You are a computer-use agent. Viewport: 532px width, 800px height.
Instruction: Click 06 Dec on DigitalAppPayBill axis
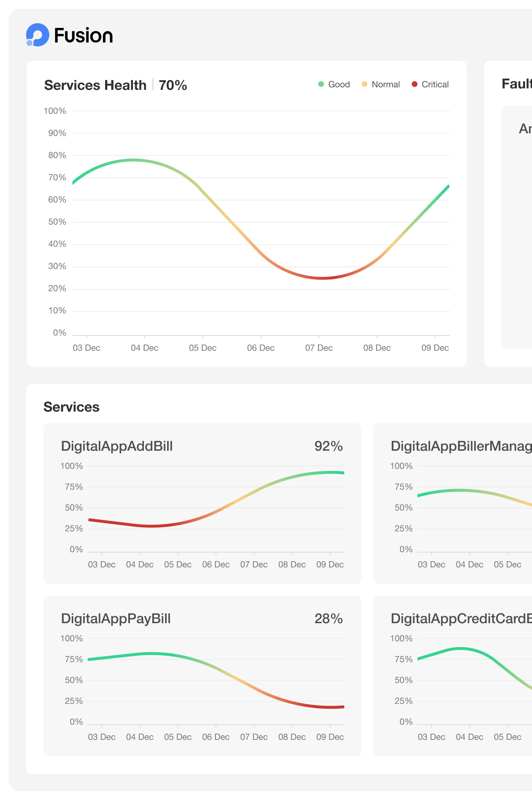[216, 737]
